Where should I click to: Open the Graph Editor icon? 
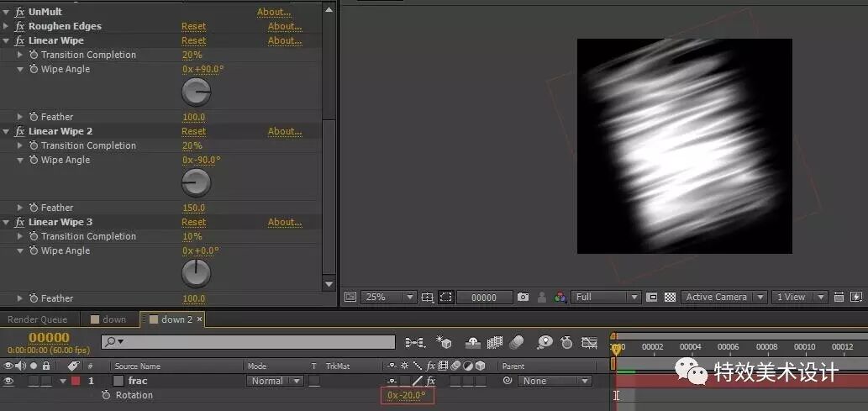590,343
